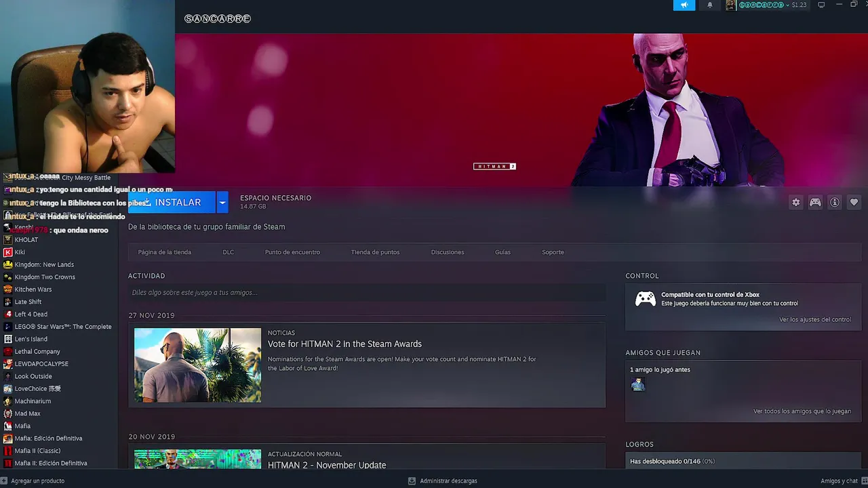This screenshot has width=868, height=488.
Task: Add game to favorites heart icon
Action: click(x=854, y=202)
